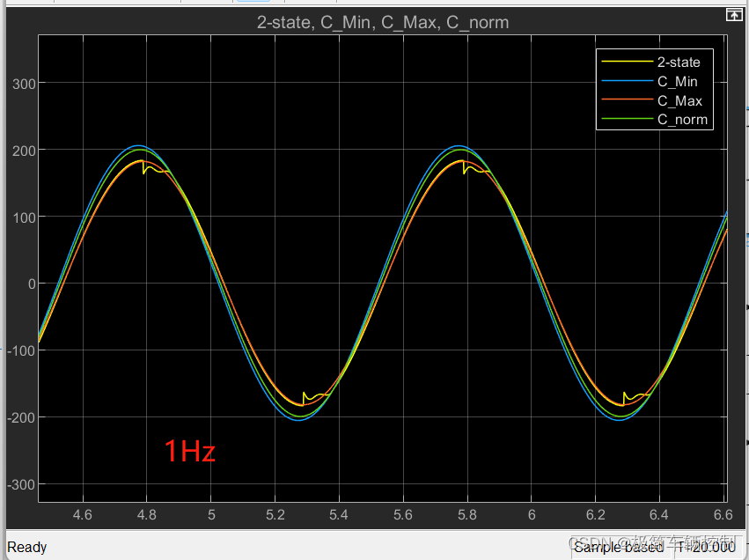Toggle C_Min signal in the legend
The image size is (749, 560).
[678, 82]
